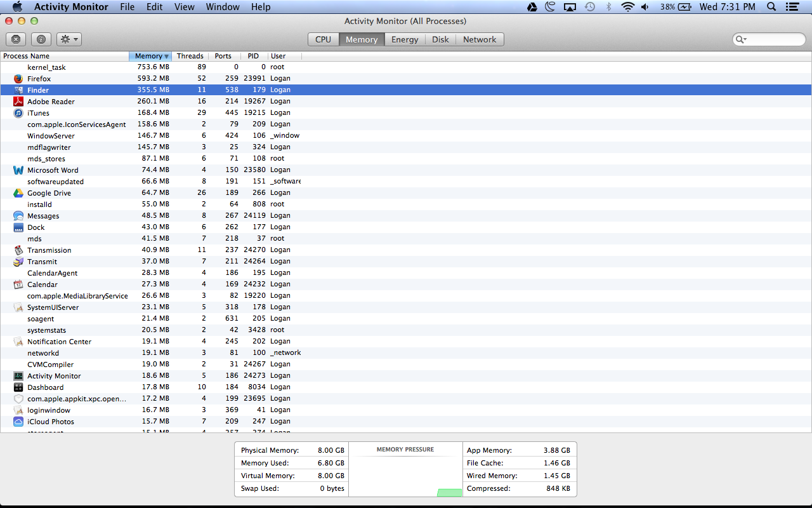Switch to the CPU tab
Viewport: 812px width, 508px height.
(323, 39)
